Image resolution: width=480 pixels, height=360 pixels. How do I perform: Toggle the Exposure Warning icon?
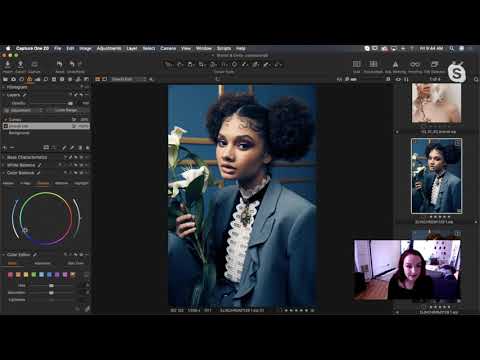point(395,64)
